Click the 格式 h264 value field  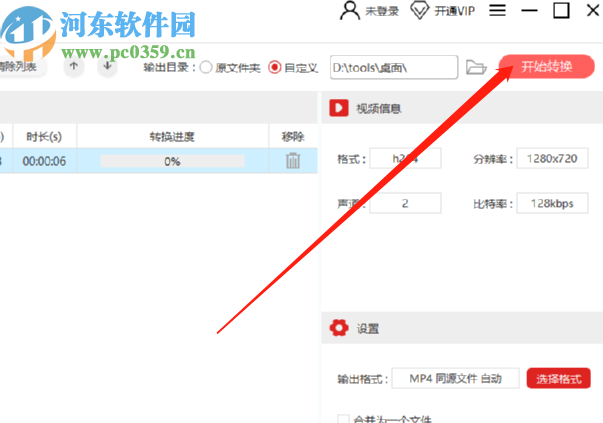405,158
